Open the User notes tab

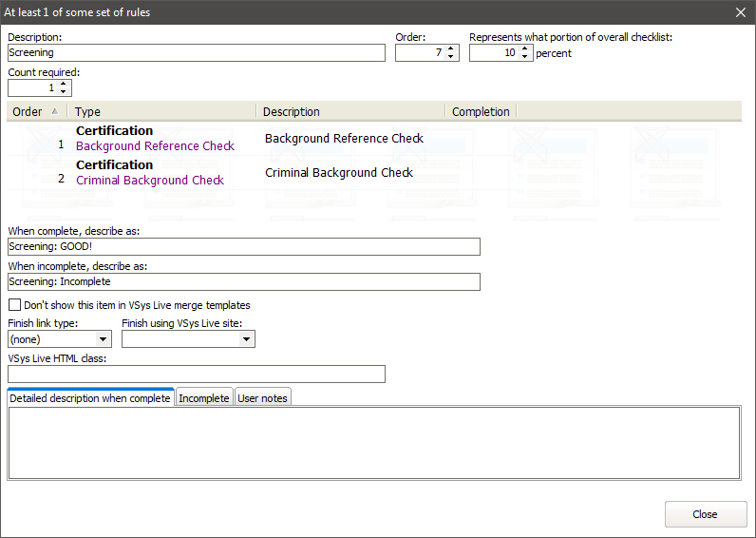(262, 398)
